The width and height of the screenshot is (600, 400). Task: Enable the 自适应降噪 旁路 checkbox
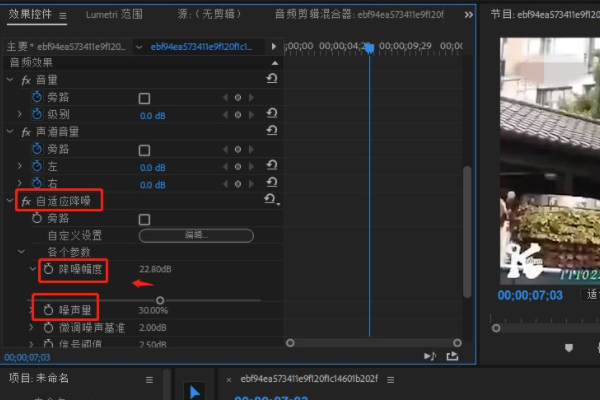click(144, 220)
